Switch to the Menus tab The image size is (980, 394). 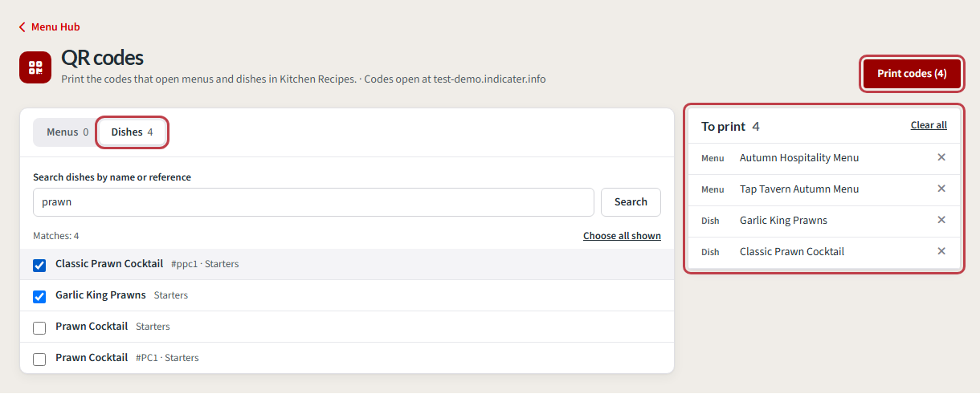tap(67, 132)
